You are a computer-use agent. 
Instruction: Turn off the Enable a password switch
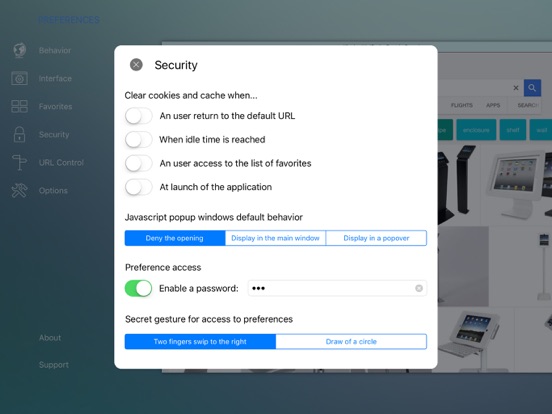tap(138, 288)
